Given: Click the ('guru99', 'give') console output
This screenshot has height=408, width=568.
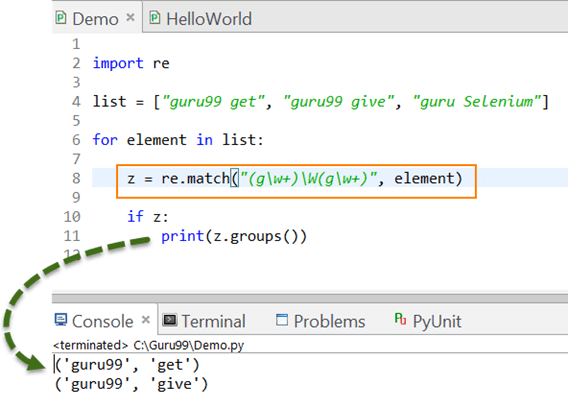Looking at the screenshot, I should pos(131,384).
